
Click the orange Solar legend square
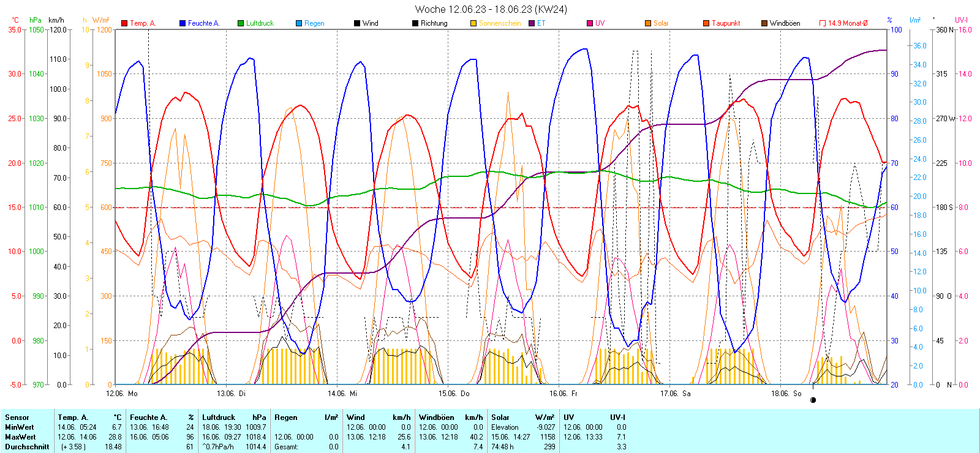tap(648, 23)
